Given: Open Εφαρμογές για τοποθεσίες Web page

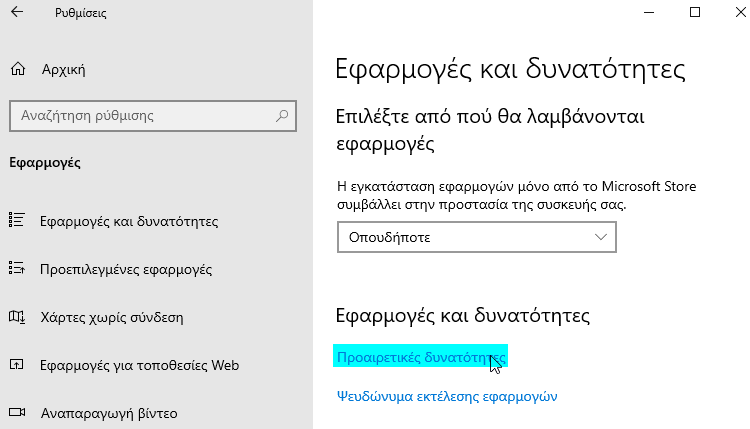Looking at the screenshot, I should [140, 365].
